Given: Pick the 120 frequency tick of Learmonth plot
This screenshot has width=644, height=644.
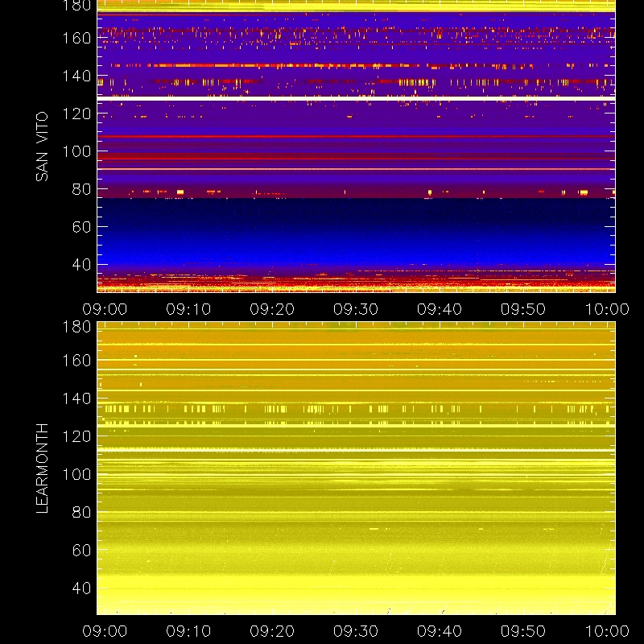Looking at the screenshot, I should pos(76,436).
